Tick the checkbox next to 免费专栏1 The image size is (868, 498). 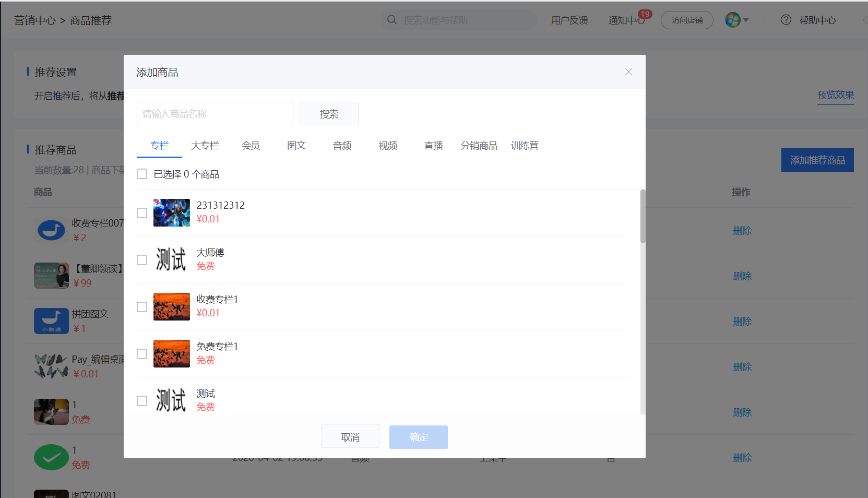[142, 354]
